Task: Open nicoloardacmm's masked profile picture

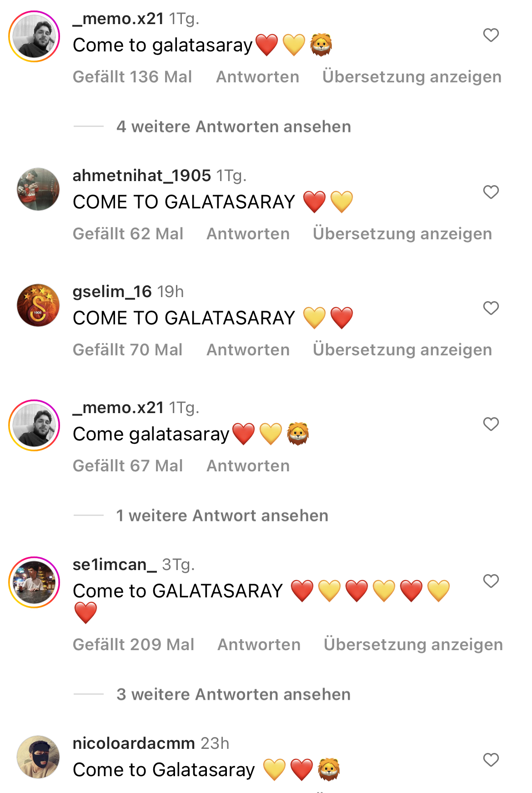Action: click(38, 757)
